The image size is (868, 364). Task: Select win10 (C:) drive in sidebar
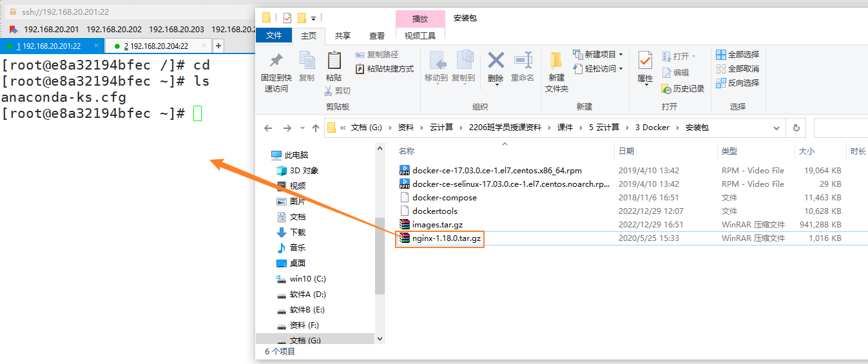pyautogui.click(x=307, y=279)
